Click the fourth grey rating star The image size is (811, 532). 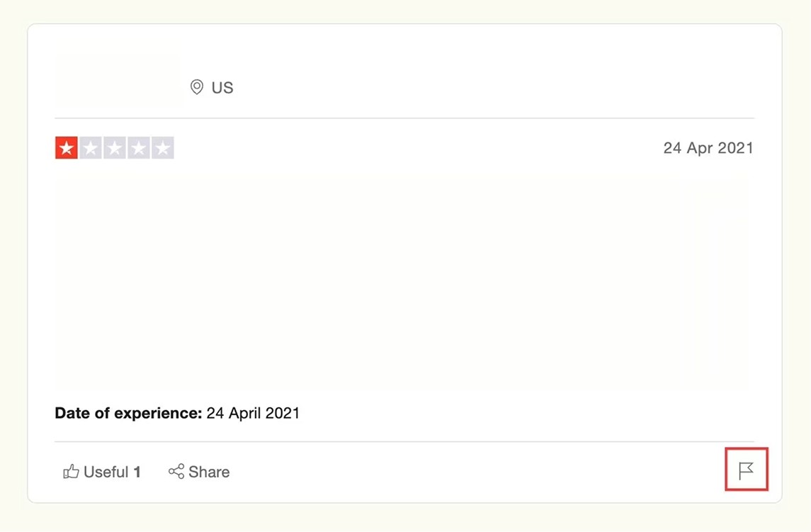click(x=139, y=148)
